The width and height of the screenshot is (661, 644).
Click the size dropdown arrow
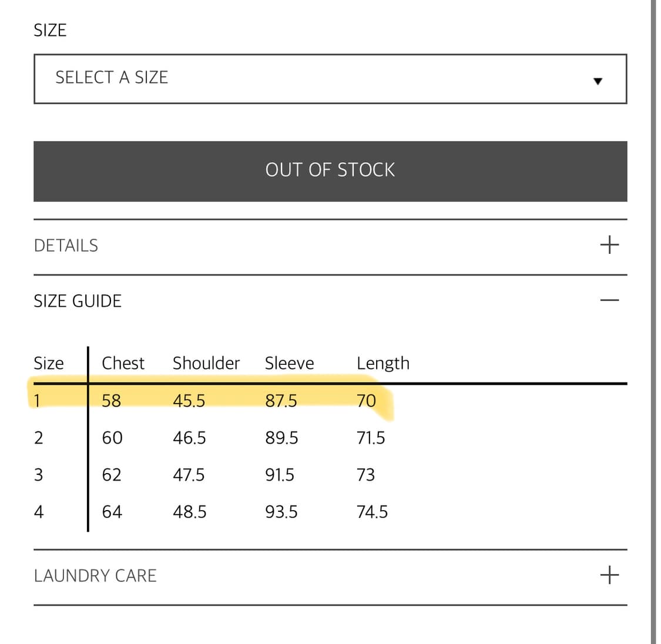pos(598,81)
